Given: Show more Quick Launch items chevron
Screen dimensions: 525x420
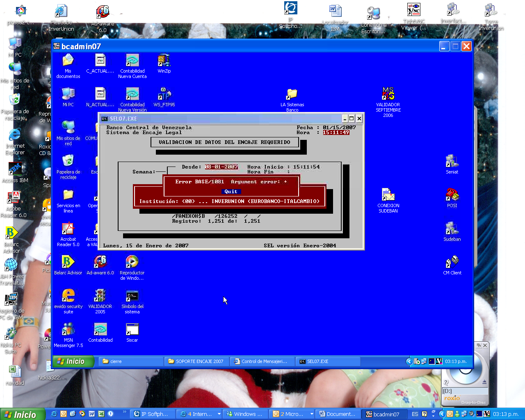Looking at the screenshot, I should [x=125, y=412].
